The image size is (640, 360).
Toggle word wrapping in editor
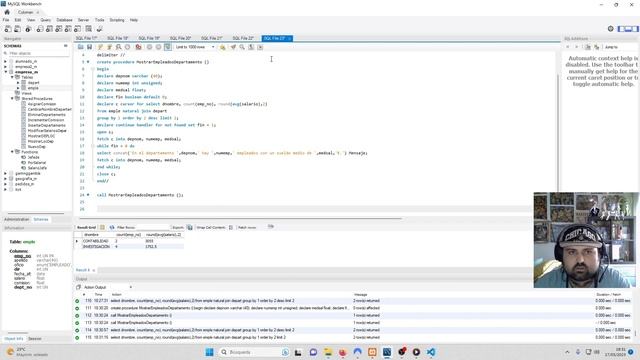[x=260, y=47]
